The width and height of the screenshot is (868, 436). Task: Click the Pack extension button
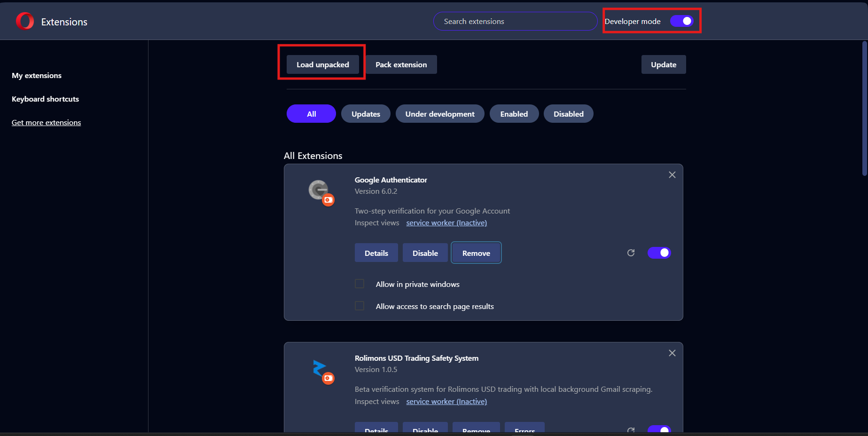401,64
